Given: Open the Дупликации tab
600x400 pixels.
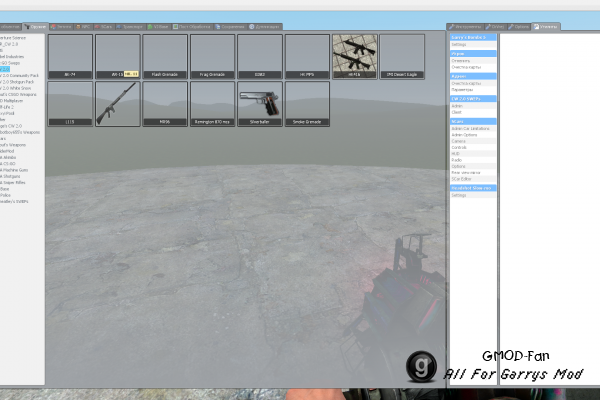Looking at the screenshot, I should click(265, 27).
